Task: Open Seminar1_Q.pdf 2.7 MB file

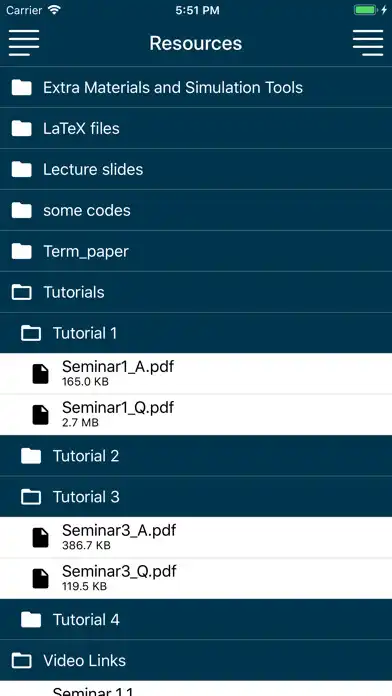Action: pyautogui.click(x=196, y=415)
